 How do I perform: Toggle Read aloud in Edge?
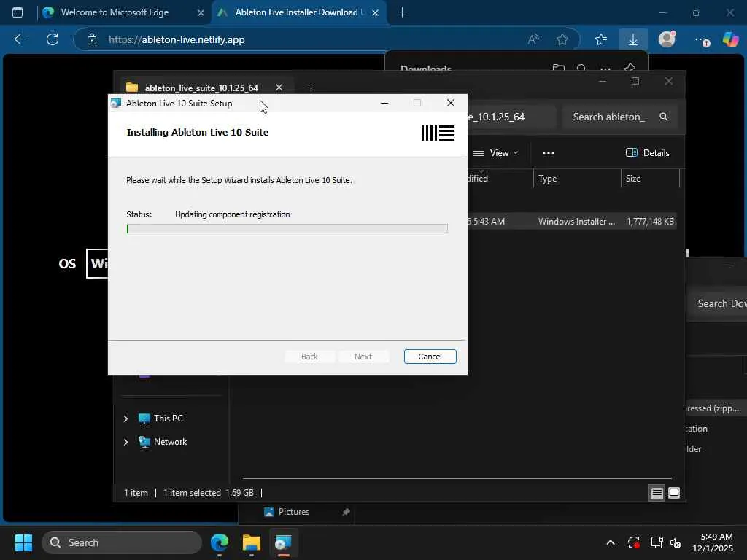point(533,39)
